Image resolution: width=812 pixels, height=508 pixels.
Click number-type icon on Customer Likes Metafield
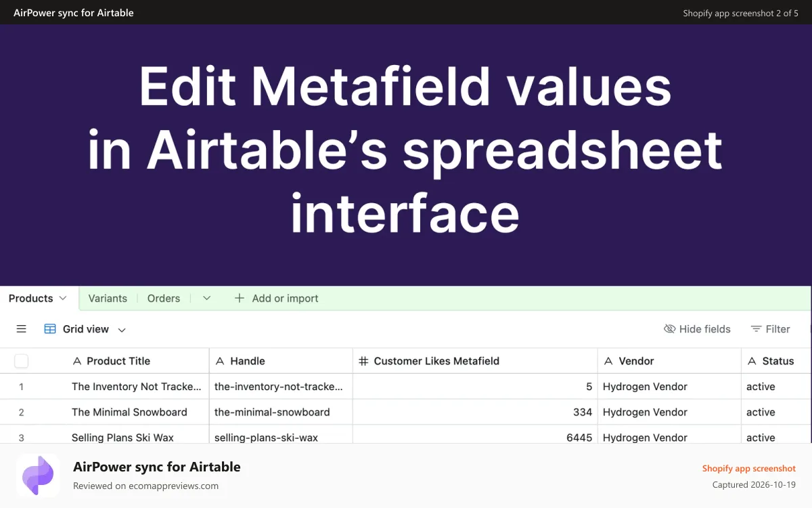click(x=363, y=361)
